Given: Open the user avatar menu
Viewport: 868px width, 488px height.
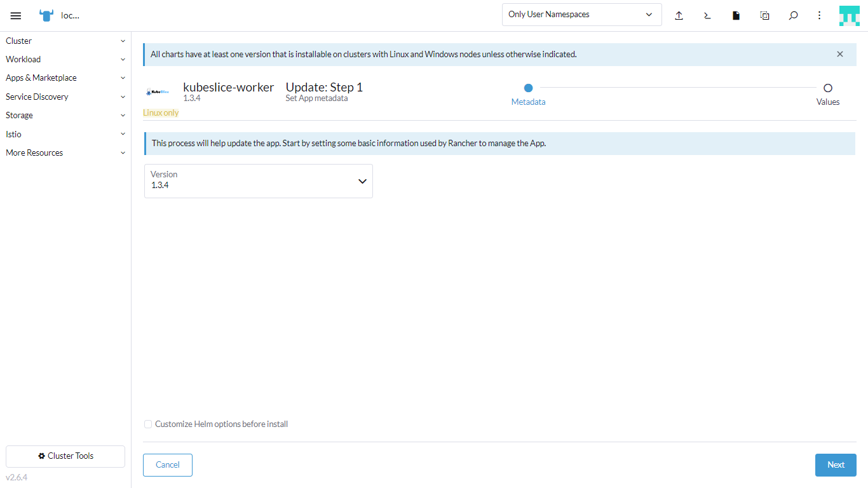Looking at the screenshot, I should coord(849,16).
